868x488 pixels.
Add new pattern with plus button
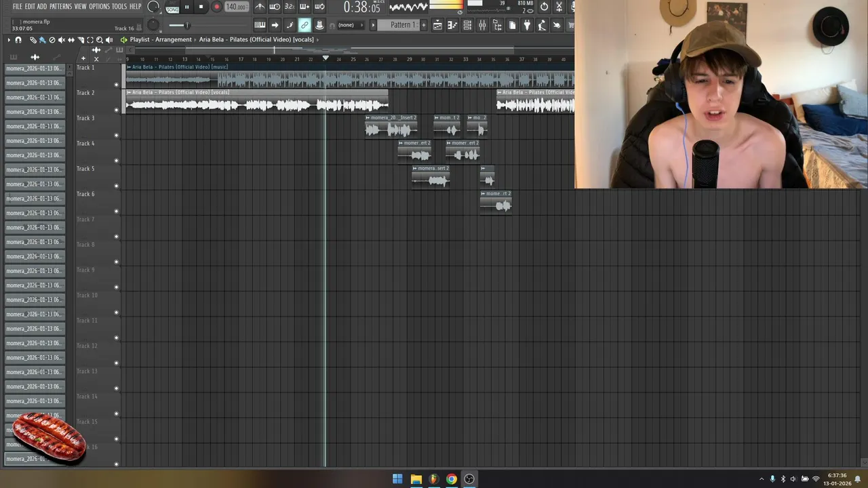(424, 25)
